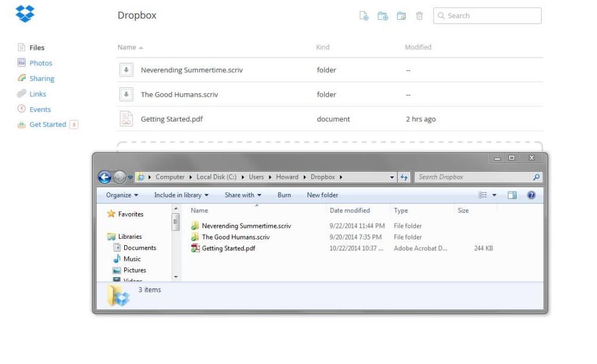This screenshot has width=597, height=364.
Task: Click the Links paperclip icon
Action: coord(22,93)
